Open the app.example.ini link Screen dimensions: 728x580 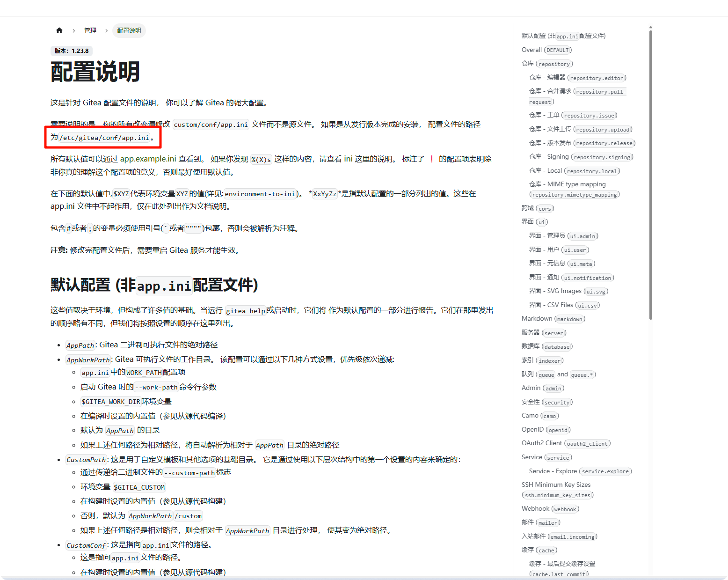pyautogui.click(x=148, y=159)
